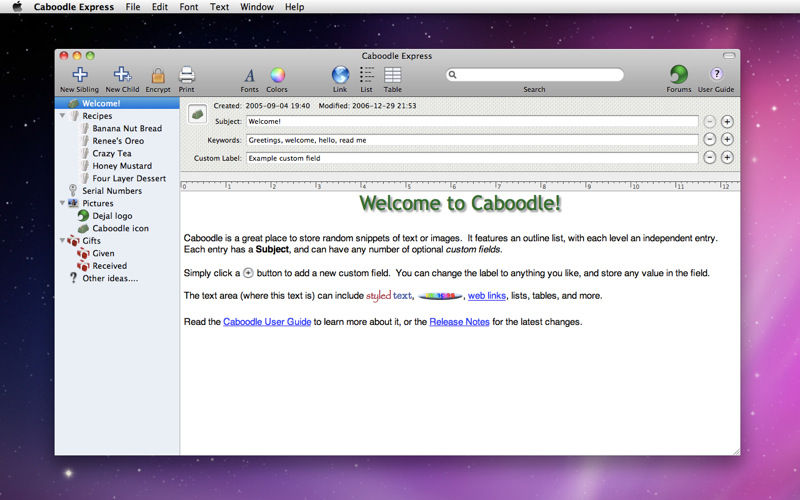Open the Fonts panel icon

point(249,76)
